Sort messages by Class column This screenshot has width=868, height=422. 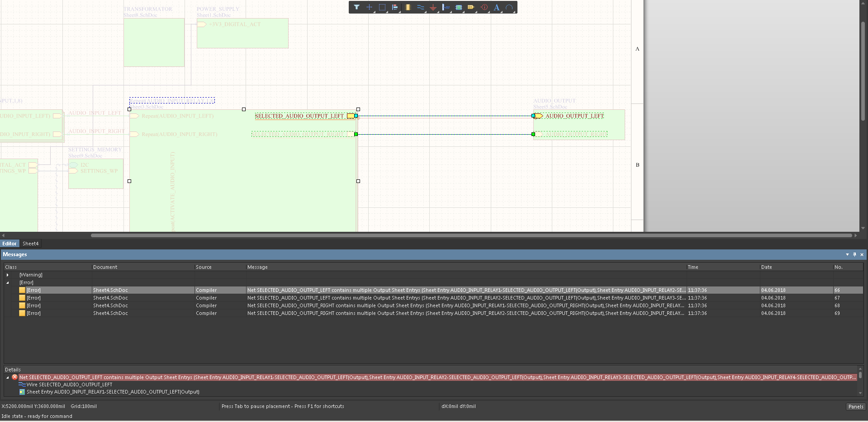tap(47, 267)
